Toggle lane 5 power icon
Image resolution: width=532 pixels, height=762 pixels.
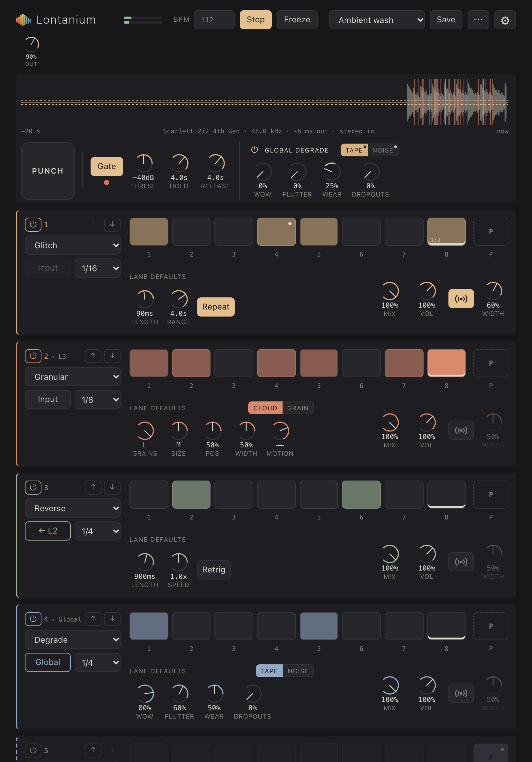(x=33, y=750)
